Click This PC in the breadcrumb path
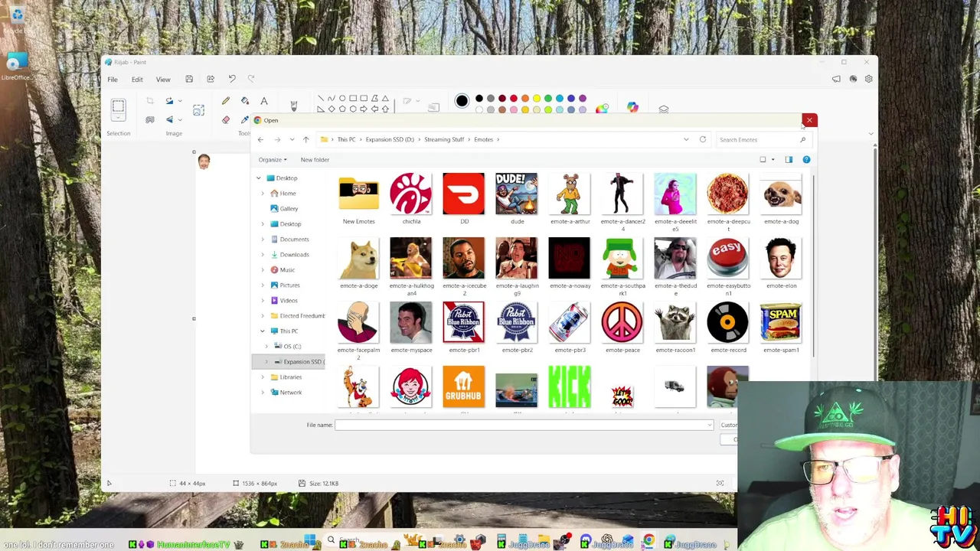This screenshot has width=980, height=551. [346, 139]
